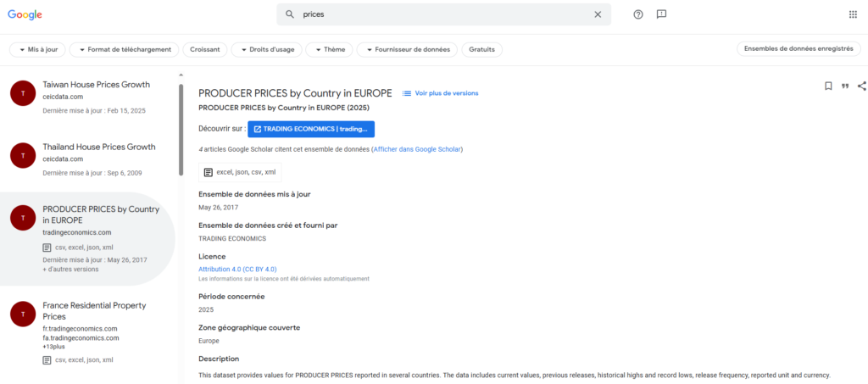Click Afficher dans Google Scholar link
The height and width of the screenshot is (384, 868).
click(417, 149)
